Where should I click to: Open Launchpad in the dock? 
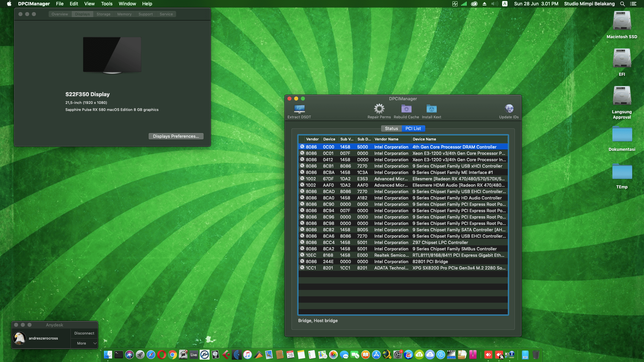click(140, 355)
